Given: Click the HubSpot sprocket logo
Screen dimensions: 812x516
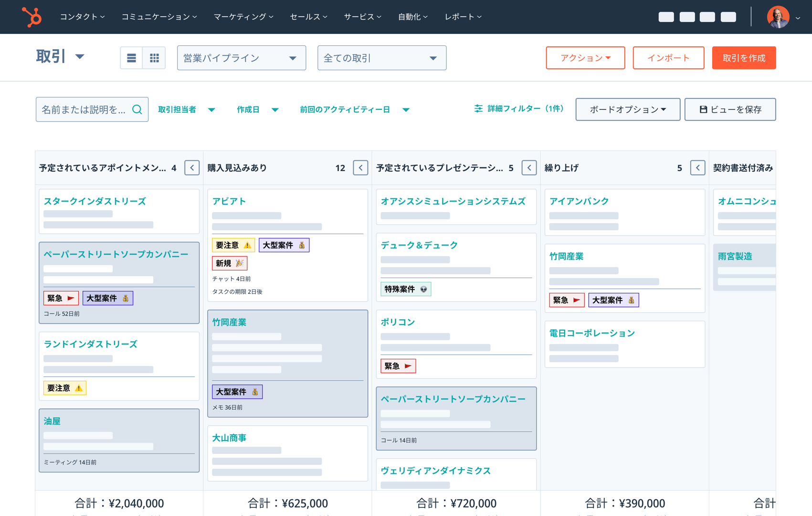Looking at the screenshot, I should [32, 17].
